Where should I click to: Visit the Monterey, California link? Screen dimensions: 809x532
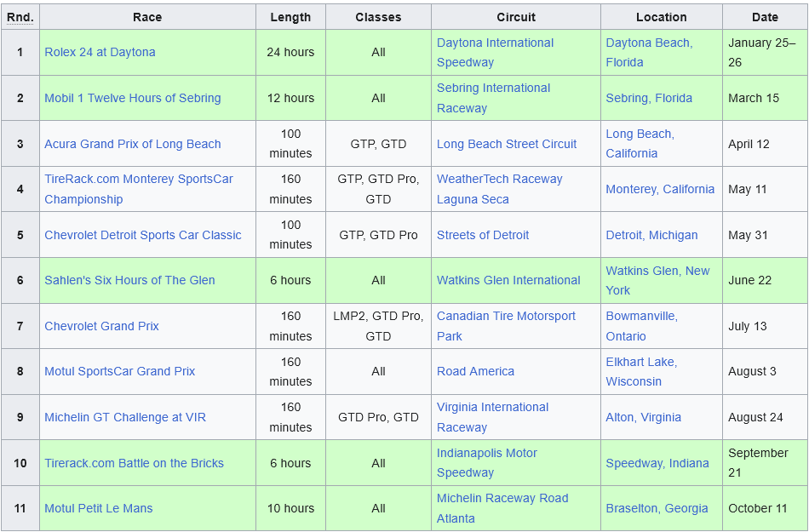pyautogui.click(x=660, y=189)
